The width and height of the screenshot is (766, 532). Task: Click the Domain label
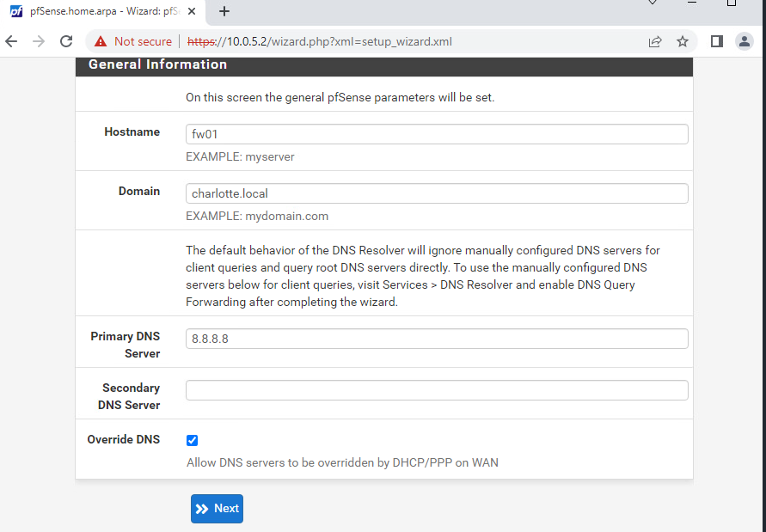[x=139, y=191]
